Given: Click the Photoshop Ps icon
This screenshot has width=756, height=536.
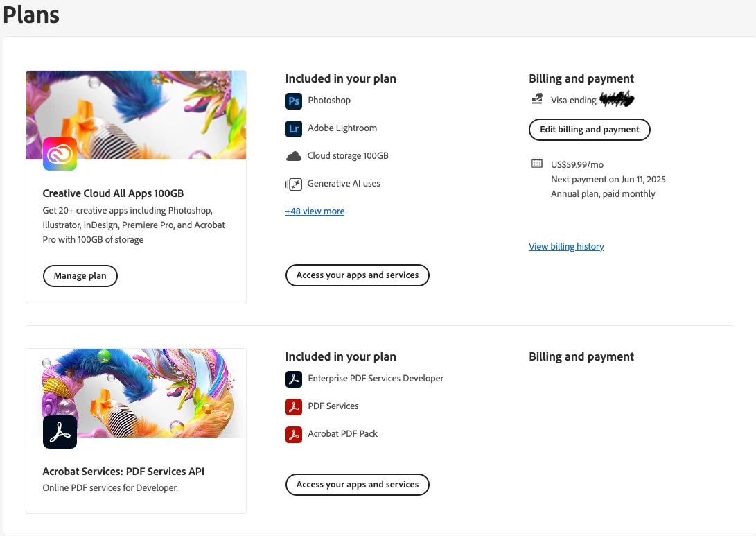Looking at the screenshot, I should [x=294, y=101].
